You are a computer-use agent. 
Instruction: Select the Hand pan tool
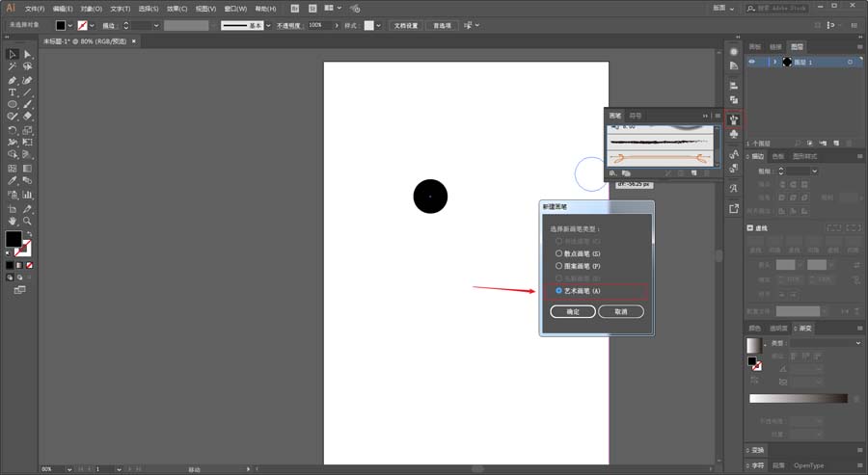coord(13,222)
